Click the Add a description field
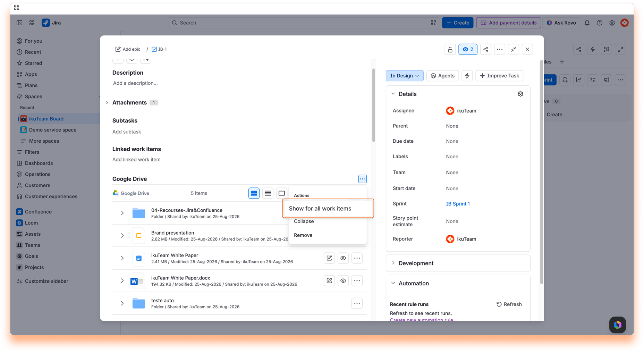The height and width of the screenshot is (352, 644). pos(135,83)
